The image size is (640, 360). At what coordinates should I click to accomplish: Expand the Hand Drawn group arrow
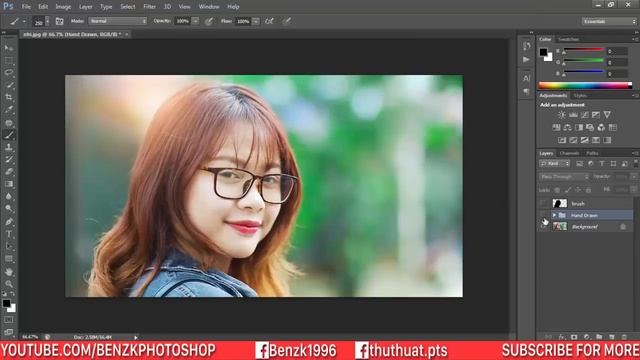pos(554,215)
